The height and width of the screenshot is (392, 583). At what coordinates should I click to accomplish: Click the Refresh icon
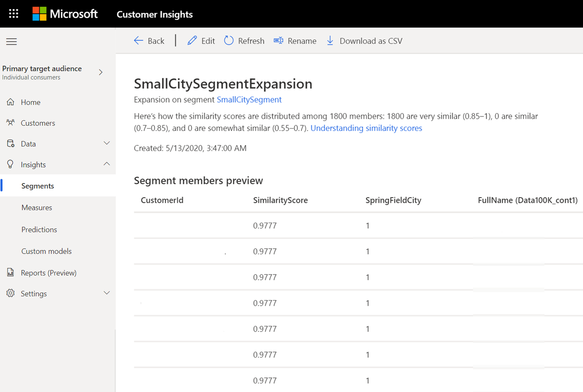click(228, 40)
